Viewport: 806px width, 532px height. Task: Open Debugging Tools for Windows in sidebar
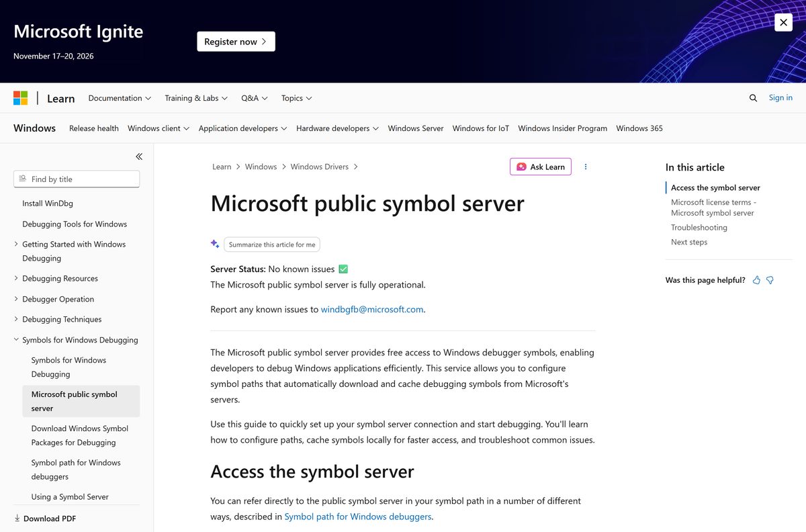(x=75, y=224)
